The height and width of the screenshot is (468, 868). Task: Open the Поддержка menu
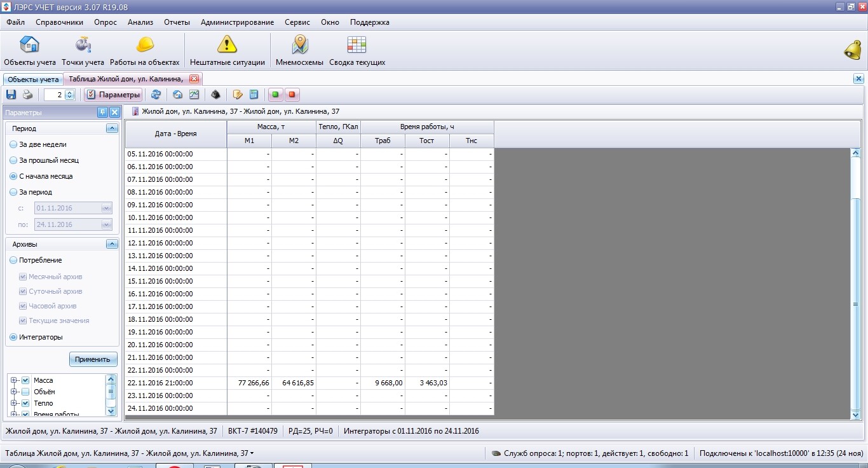(x=370, y=22)
